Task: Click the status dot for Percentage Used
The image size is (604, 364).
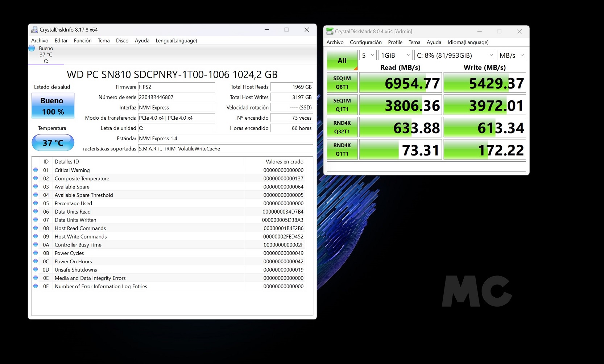Action: (x=36, y=203)
